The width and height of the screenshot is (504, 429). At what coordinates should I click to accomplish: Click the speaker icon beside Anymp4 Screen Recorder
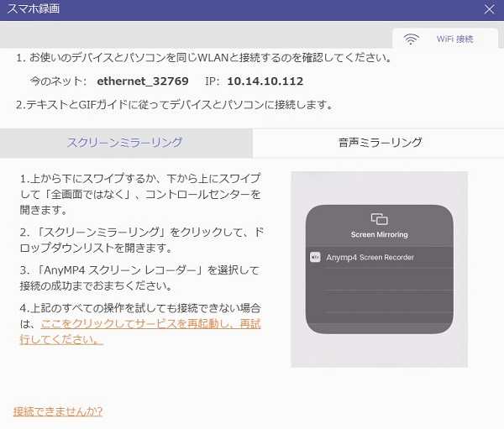(315, 258)
